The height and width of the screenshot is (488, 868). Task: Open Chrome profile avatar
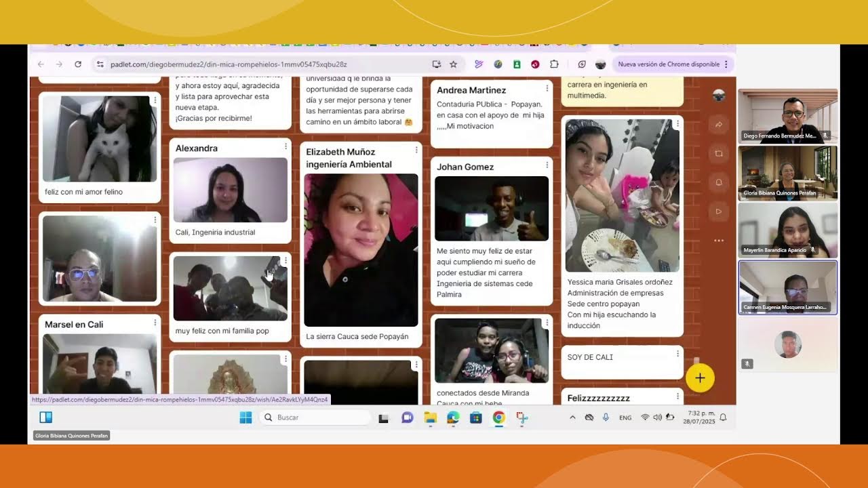click(x=600, y=64)
